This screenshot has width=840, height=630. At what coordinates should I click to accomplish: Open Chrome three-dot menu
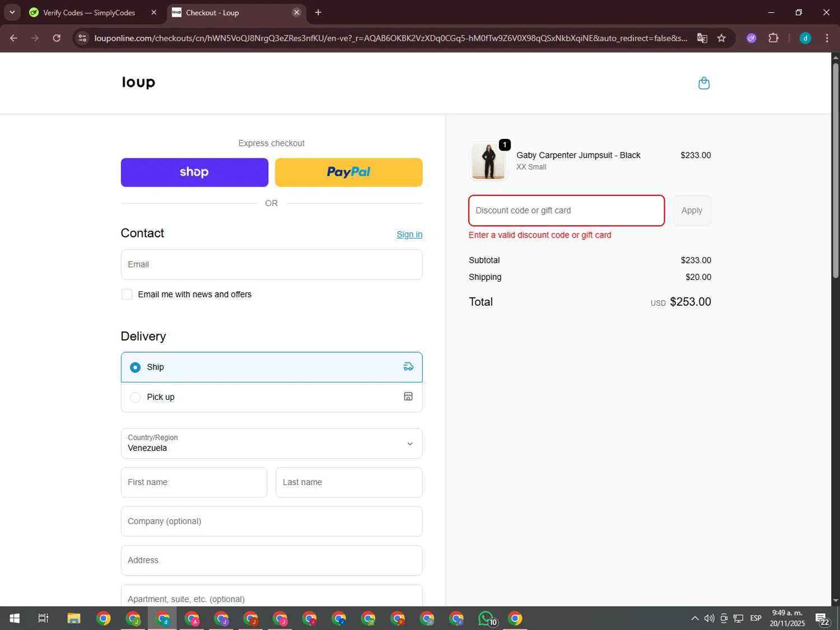(x=827, y=38)
